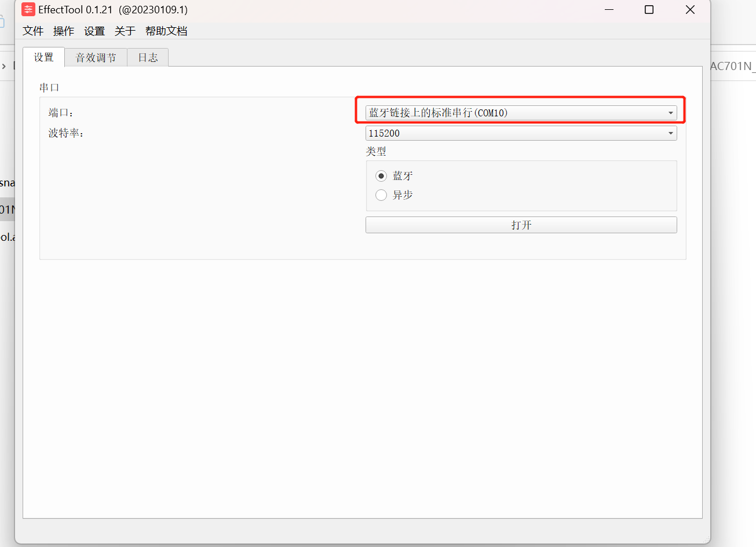Switch to the 音效调节 tab
Image resolution: width=756 pixels, height=547 pixels.
click(x=96, y=57)
